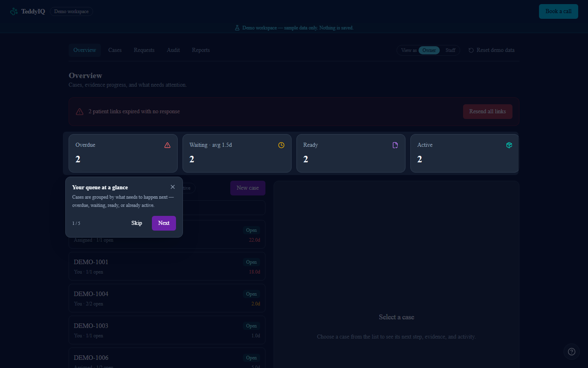Click the Book a call button
This screenshot has height=368, width=588.
559,11
